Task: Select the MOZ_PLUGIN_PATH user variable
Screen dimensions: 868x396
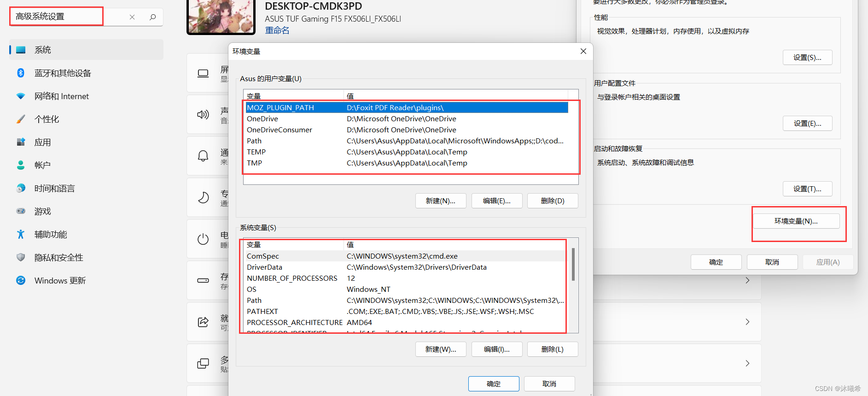Action: click(407, 108)
